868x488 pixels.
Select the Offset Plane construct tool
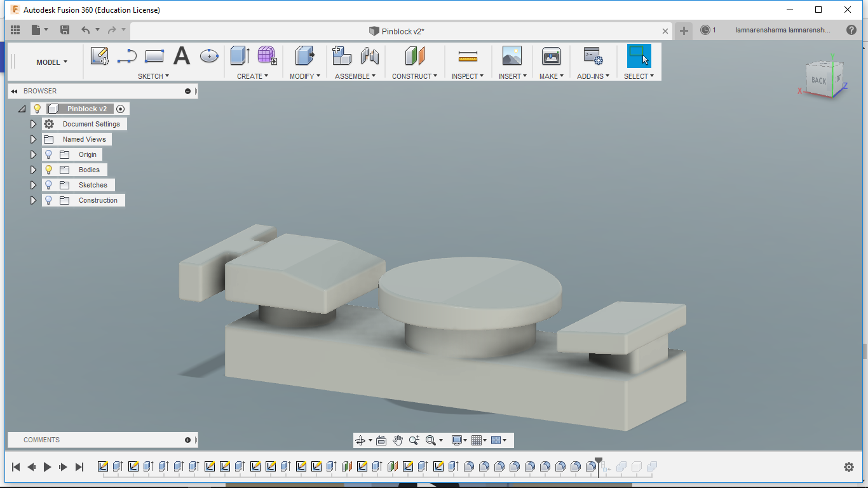414,56
